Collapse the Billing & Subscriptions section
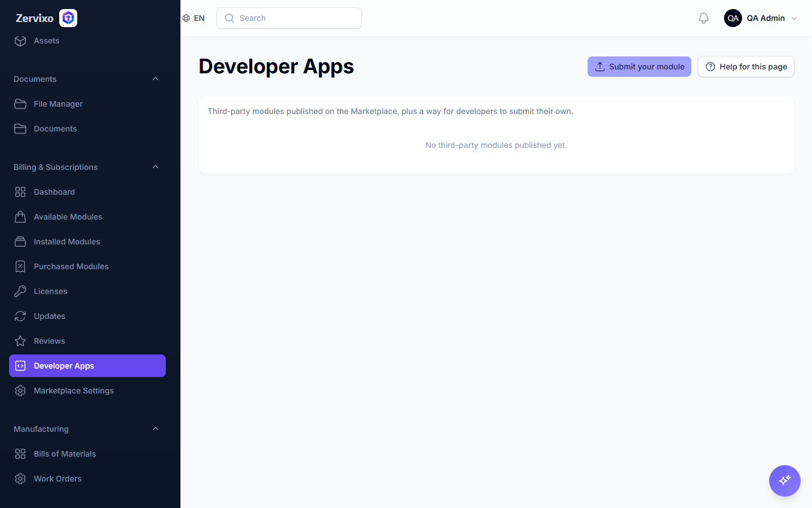 point(156,167)
